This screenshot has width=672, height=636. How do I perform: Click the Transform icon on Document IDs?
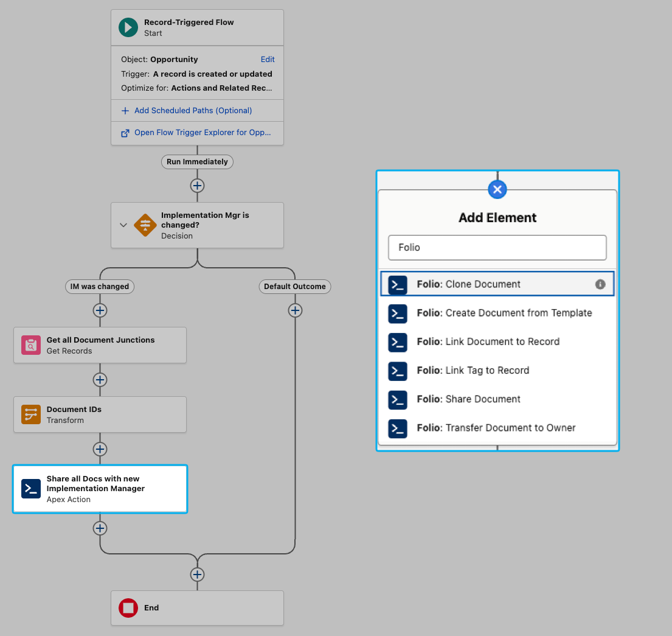click(x=31, y=414)
